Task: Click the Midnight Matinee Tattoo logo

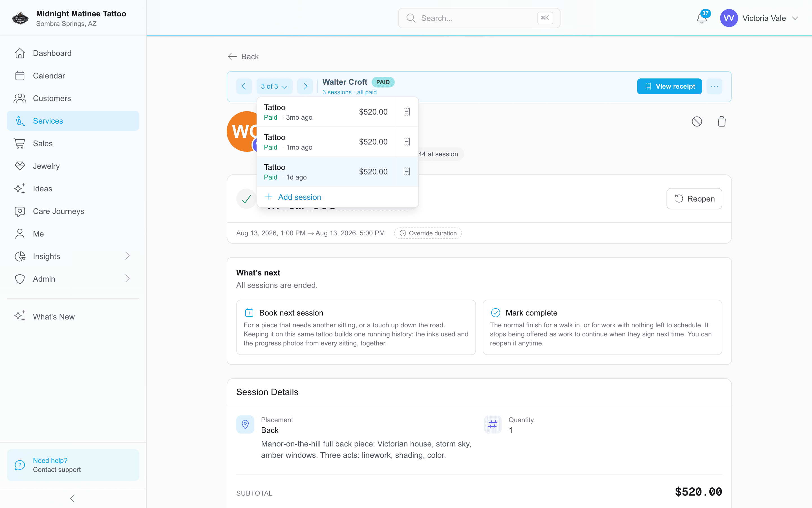Action: [20, 18]
